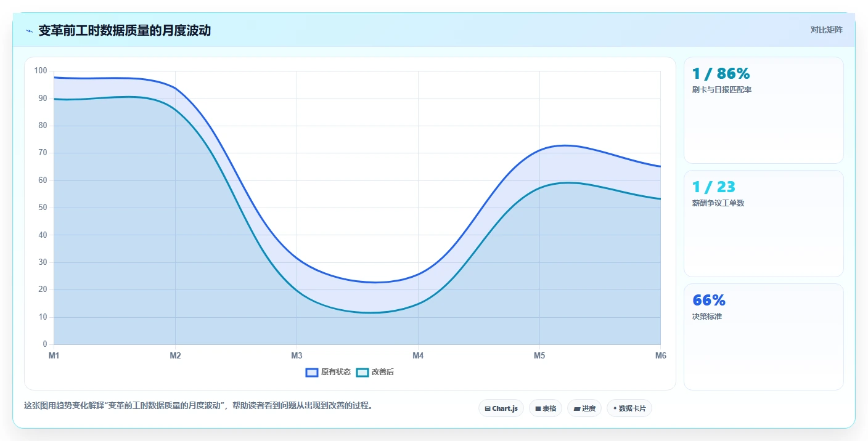Open the 对比矩阵 link in the header

click(826, 30)
